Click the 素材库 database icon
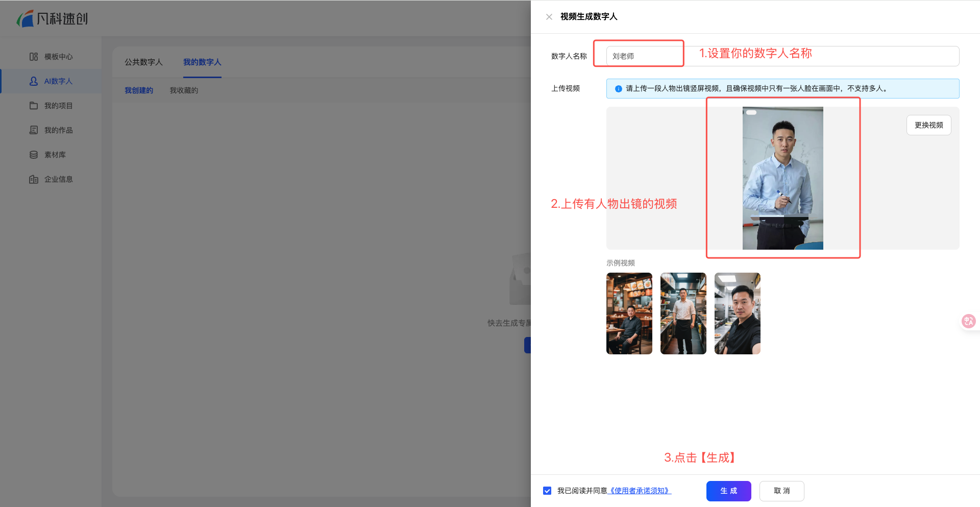This screenshot has width=980, height=507. click(34, 155)
